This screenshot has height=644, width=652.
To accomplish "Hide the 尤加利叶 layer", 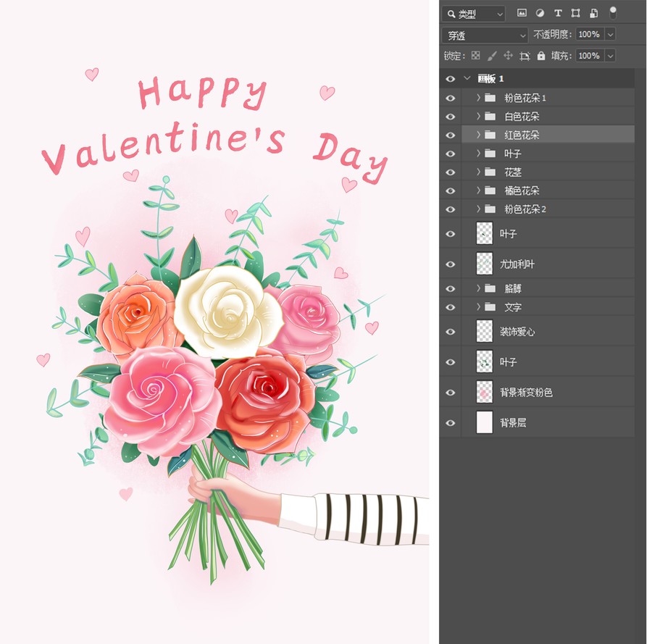I will 451,264.
